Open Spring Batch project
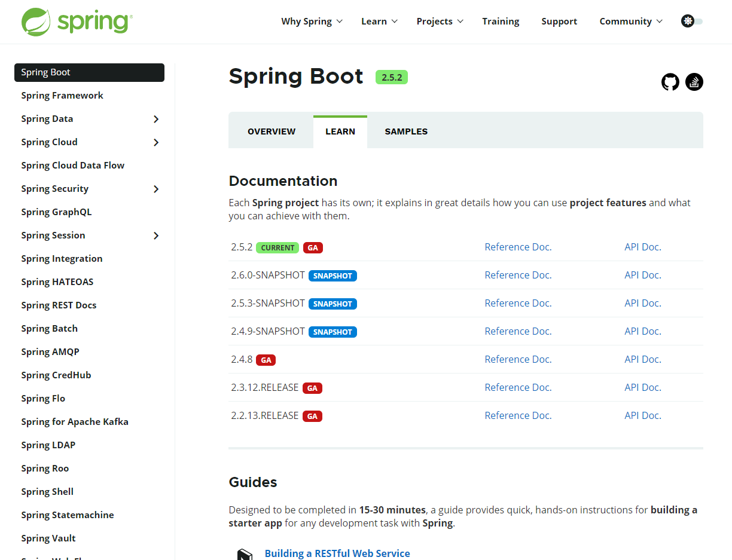Viewport: 732px width, 560px height. pyautogui.click(x=49, y=329)
